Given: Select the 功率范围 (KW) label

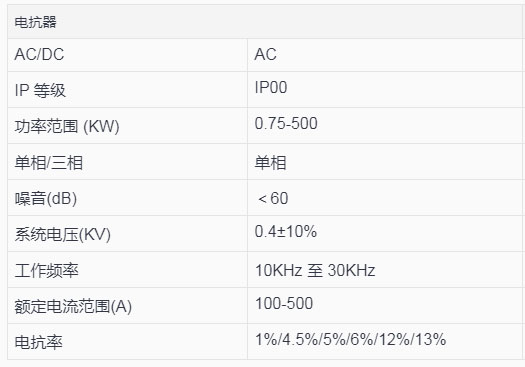Looking at the screenshot, I should (x=67, y=127).
